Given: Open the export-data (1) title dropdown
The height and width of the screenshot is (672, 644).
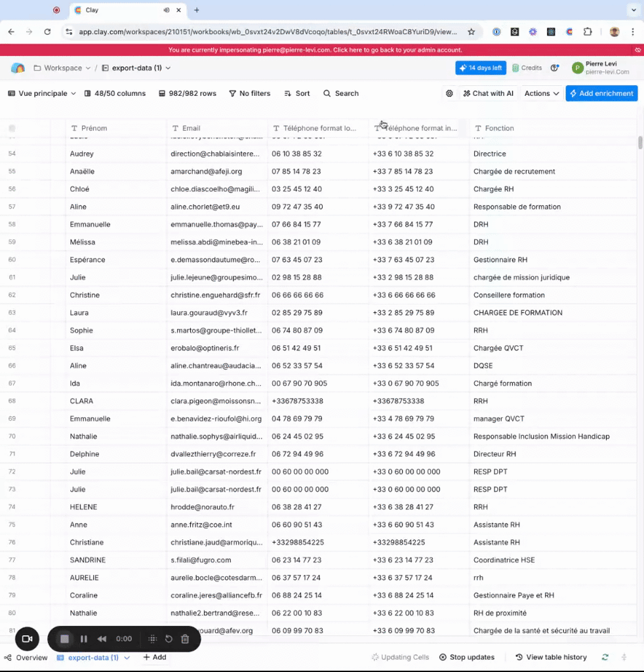Looking at the screenshot, I should [x=168, y=68].
